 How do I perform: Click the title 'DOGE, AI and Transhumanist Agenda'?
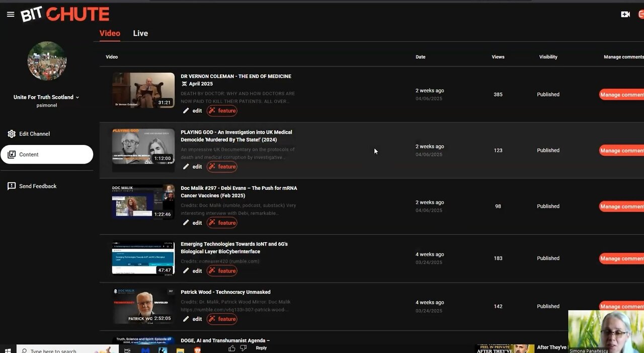tap(225, 341)
